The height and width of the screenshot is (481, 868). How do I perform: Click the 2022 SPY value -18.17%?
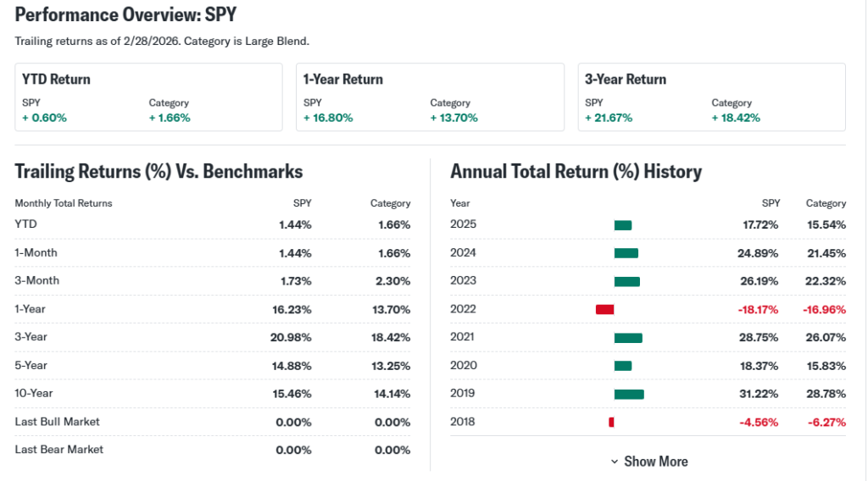[755, 309]
